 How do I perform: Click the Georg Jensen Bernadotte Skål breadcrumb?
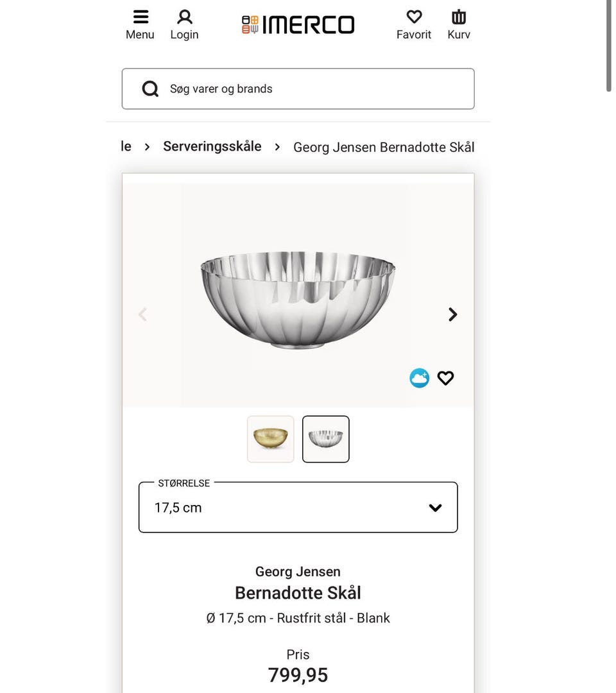coord(384,147)
